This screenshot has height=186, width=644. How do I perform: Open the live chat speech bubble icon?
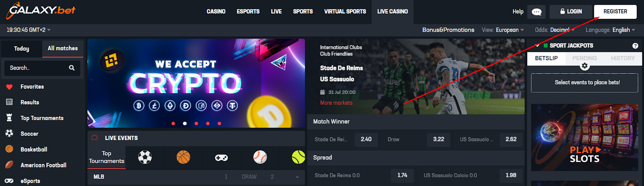point(537,12)
